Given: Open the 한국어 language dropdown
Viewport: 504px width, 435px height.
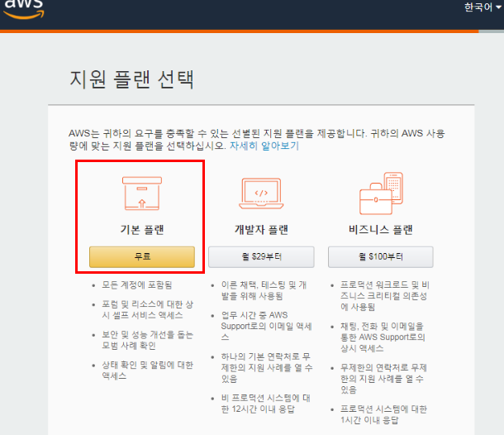Looking at the screenshot, I should (483, 7).
